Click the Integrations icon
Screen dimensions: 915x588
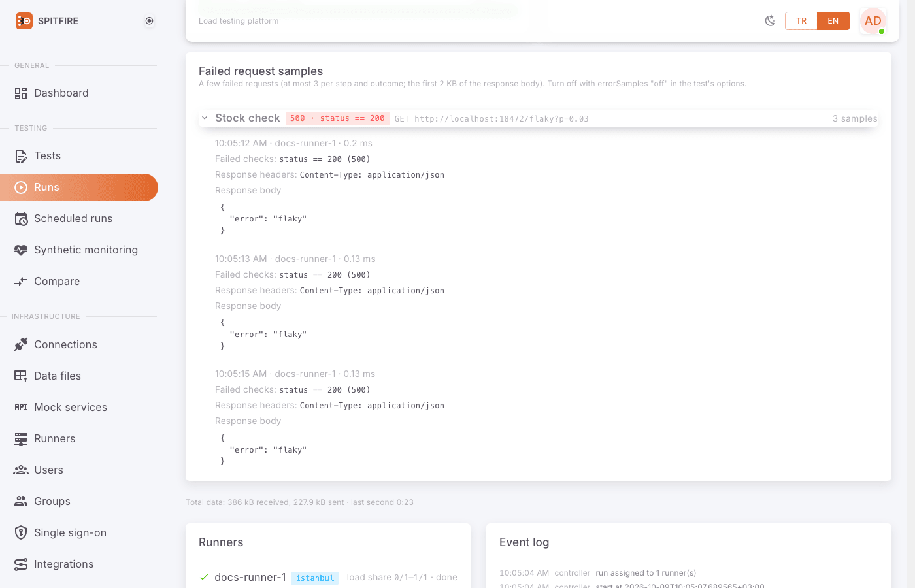(x=21, y=564)
